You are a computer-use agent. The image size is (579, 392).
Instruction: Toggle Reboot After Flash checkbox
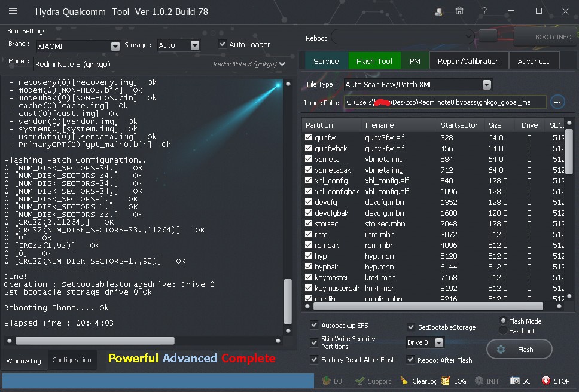pos(410,360)
